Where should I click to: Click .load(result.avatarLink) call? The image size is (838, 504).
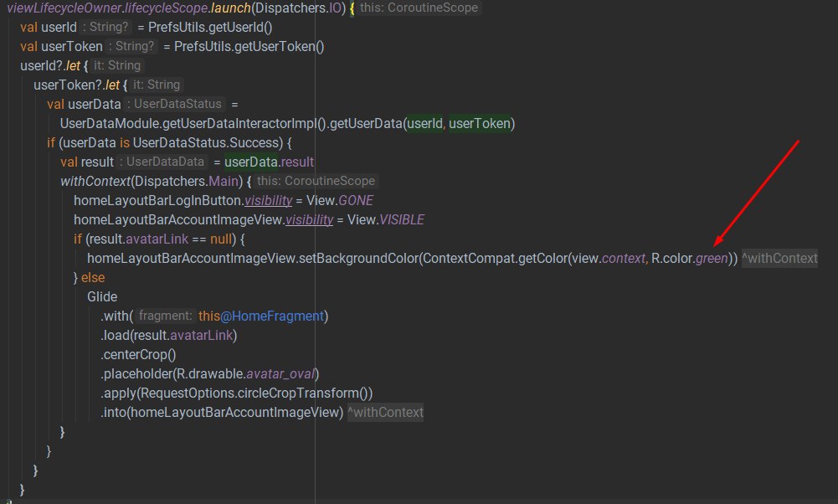(x=168, y=335)
